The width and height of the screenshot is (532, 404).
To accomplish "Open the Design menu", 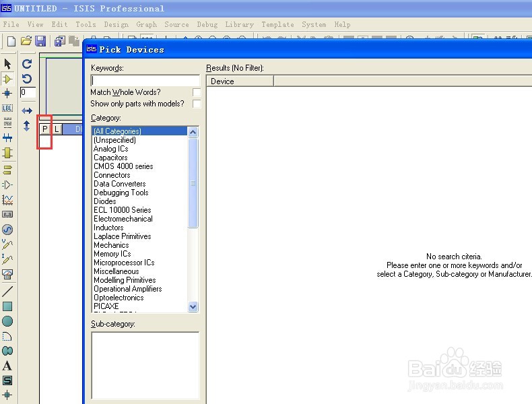I will (x=117, y=24).
